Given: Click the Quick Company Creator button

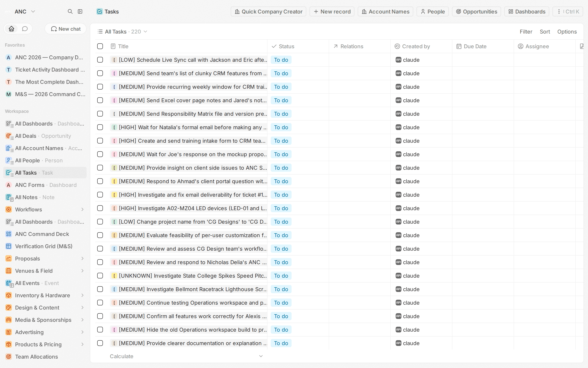Looking at the screenshot, I should [268, 11].
